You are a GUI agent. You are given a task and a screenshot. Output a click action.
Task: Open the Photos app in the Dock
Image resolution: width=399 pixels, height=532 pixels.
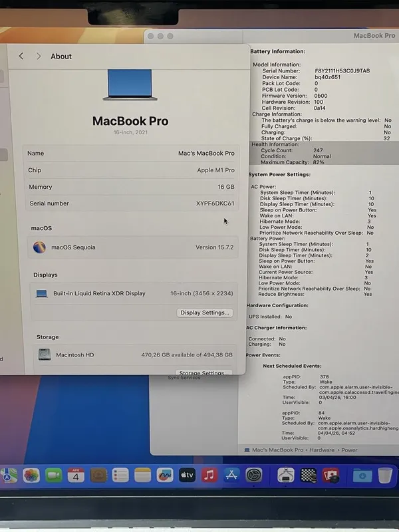(31, 475)
